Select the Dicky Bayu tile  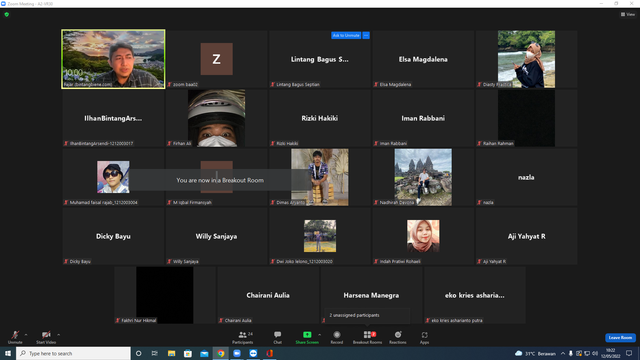point(113,236)
